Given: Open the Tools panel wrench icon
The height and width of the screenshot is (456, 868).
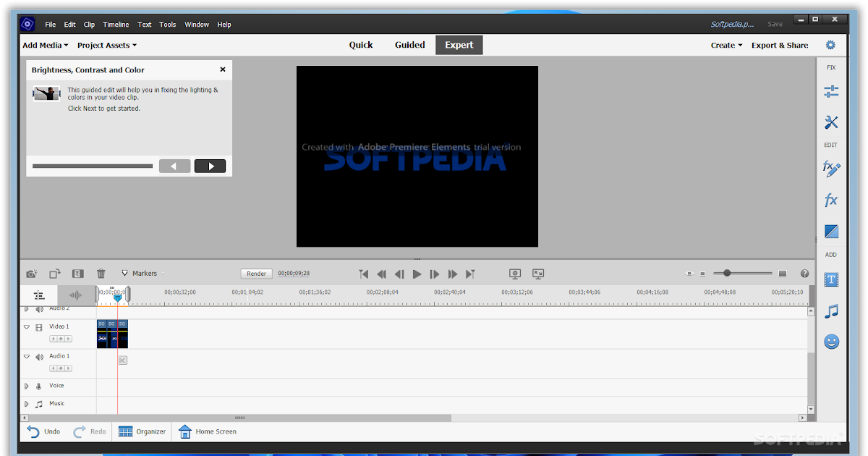Looking at the screenshot, I should (831, 122).
